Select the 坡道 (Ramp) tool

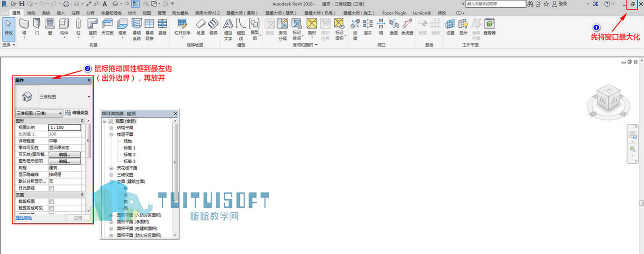coord(201,27)
